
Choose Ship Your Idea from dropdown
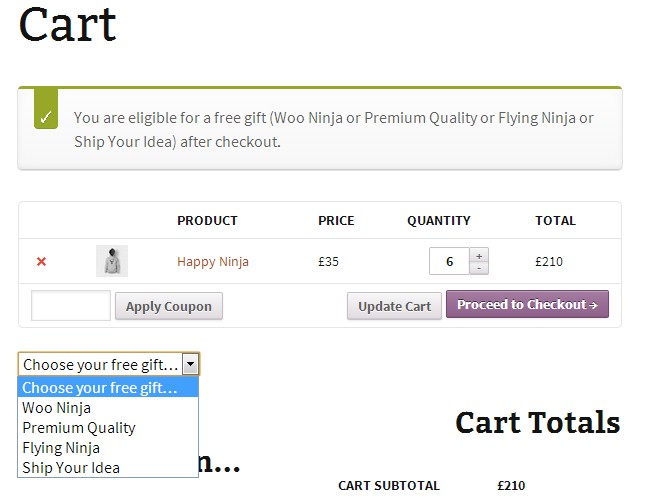coord(71,468)
